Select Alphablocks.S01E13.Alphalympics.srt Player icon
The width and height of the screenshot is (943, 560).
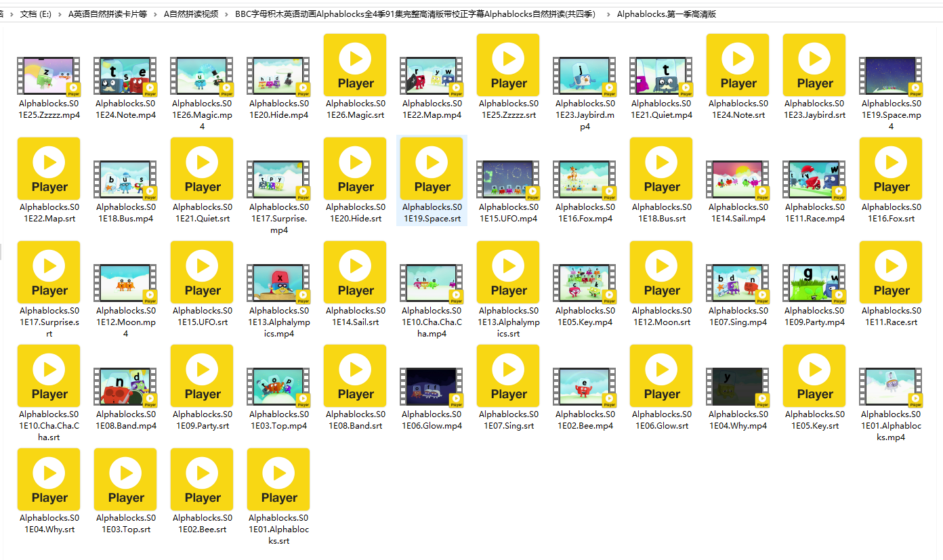[x=508, y=272]
